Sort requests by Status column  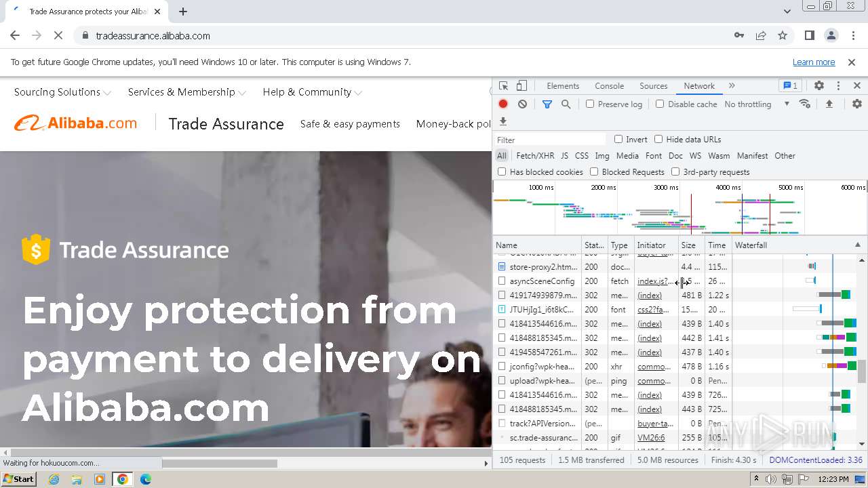tap(594, 245)
